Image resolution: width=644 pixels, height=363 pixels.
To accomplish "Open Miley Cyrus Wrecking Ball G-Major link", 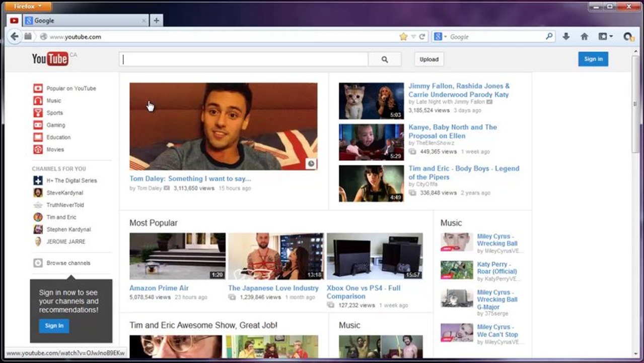I will pyautogui.click(x=497, y=299).
